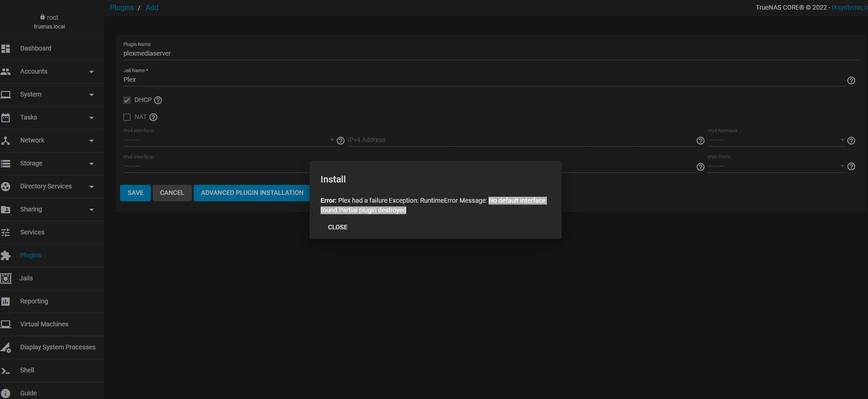Open ADVANCED PLUGIN INSTALLATION
Image resolution: width=868 pixels, height=399 pixels.
click(252, 193)
